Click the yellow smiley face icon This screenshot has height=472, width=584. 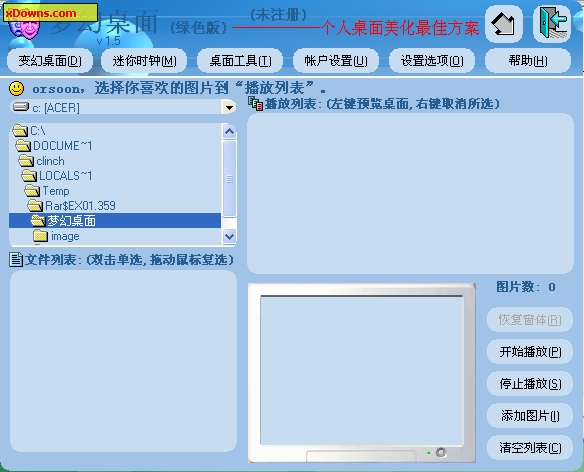pos(16,89)
